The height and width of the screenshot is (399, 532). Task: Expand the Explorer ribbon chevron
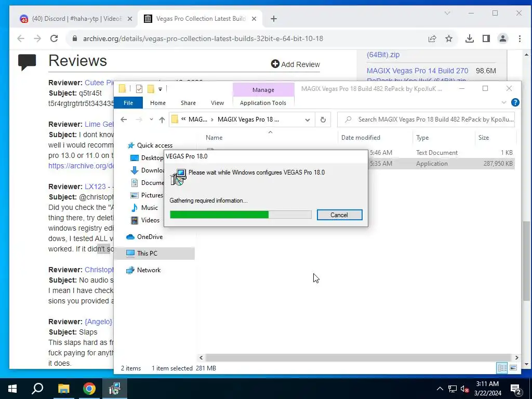[x=504, y=102]
